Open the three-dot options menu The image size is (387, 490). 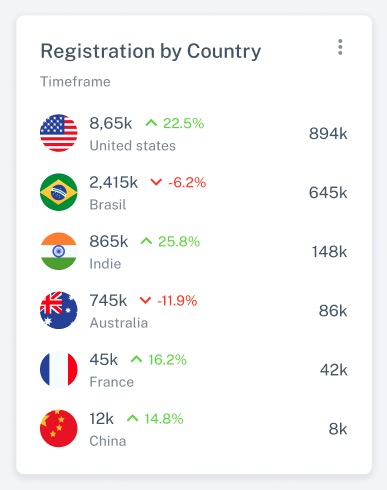pyautogui.click(x=340, y=47)
